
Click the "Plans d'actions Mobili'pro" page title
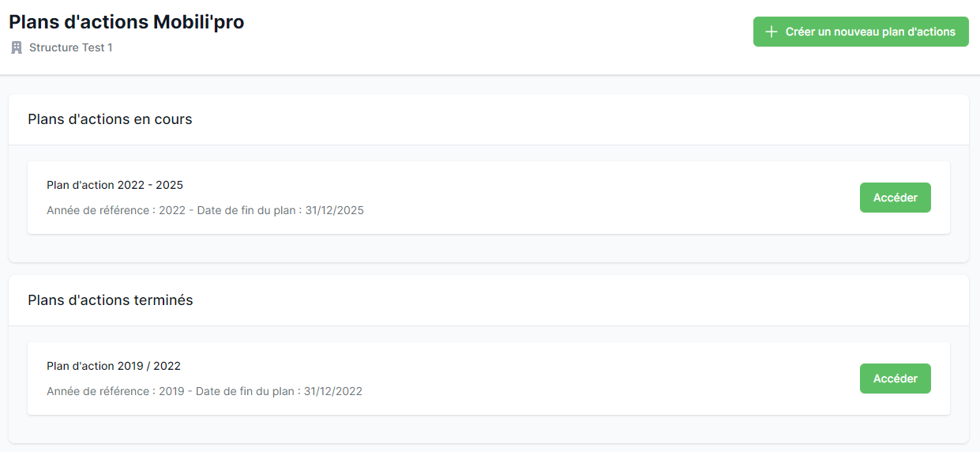[x=126, y=22]
